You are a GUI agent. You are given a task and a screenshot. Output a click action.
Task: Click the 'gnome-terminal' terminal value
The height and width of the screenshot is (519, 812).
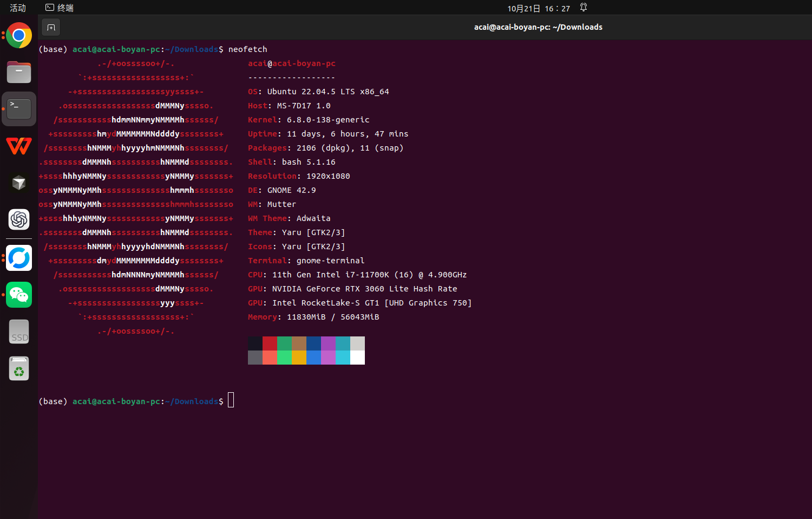(x=330, y=261)
